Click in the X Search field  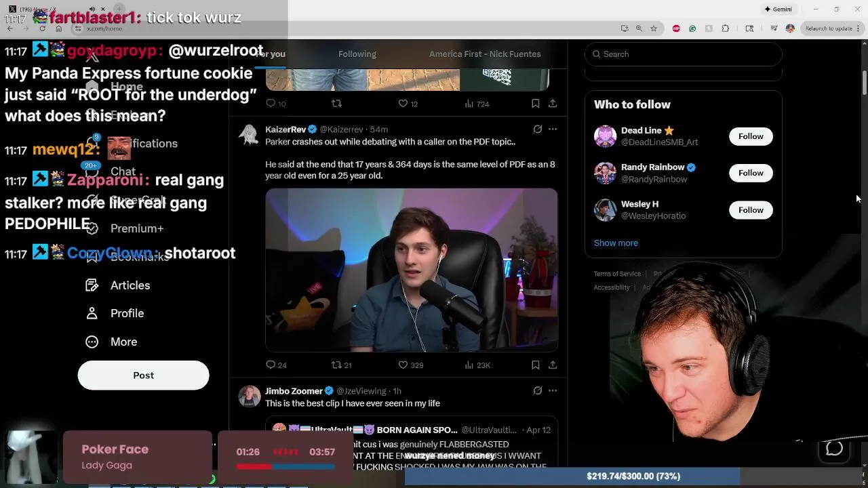[x=684, y=54]
